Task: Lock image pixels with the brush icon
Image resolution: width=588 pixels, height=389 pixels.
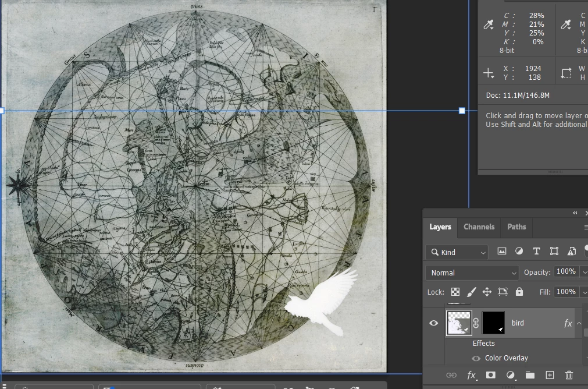Action: coord(471,292)
